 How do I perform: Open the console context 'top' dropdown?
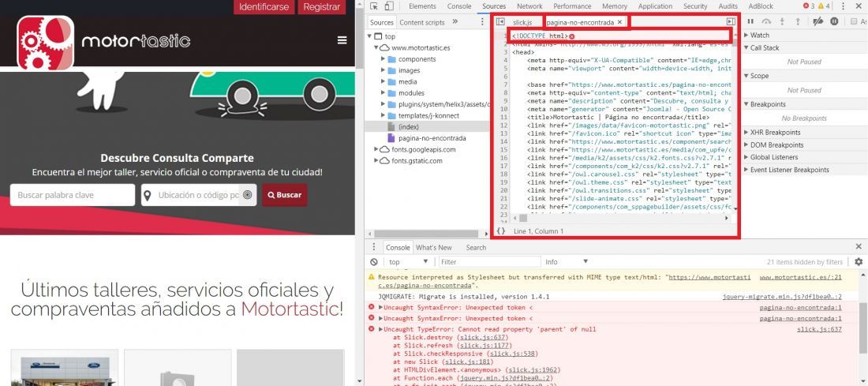(x=409, y=261)
